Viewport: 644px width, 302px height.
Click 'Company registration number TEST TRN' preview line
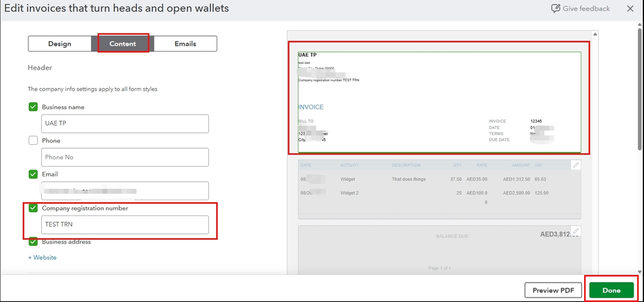(x=329, y=80)
